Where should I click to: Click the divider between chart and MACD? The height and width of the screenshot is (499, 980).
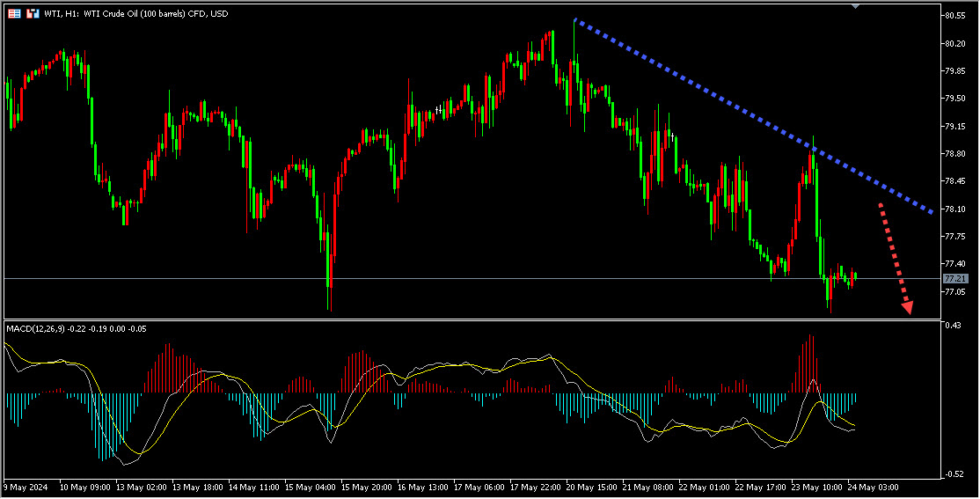click(472, 319)
